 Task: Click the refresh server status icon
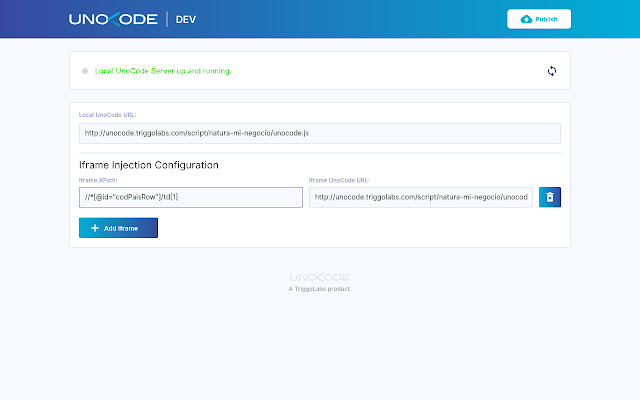(552, 71)
